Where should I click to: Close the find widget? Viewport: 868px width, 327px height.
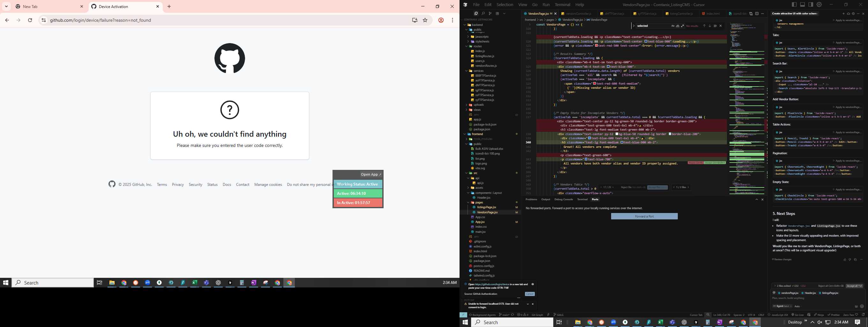[721, 26]
